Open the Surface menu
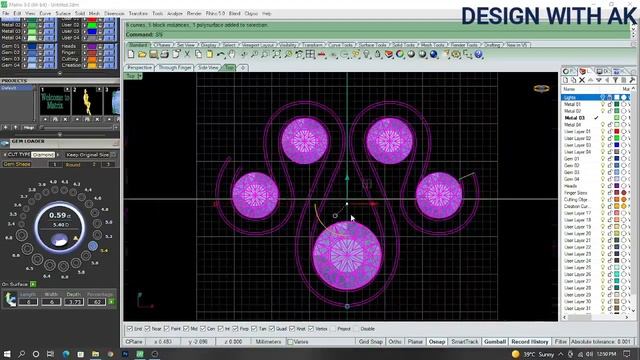640x360 pixels. 63,13
